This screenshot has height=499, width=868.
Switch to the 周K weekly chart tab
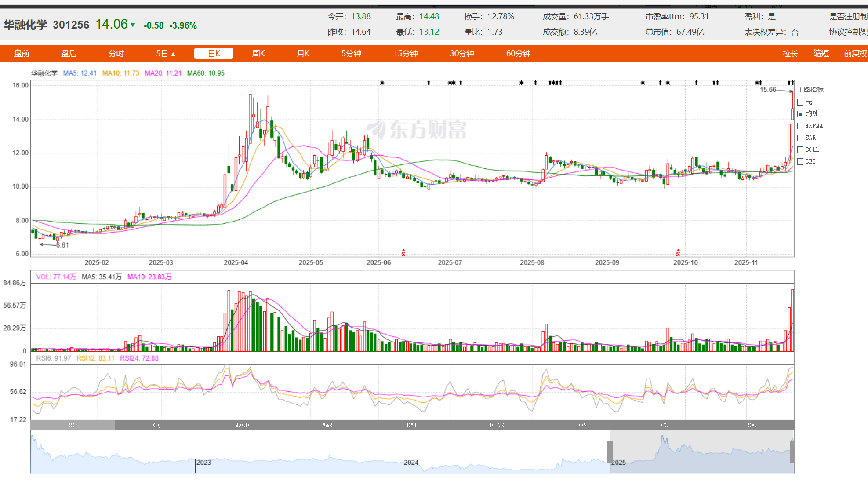[258, 53]
